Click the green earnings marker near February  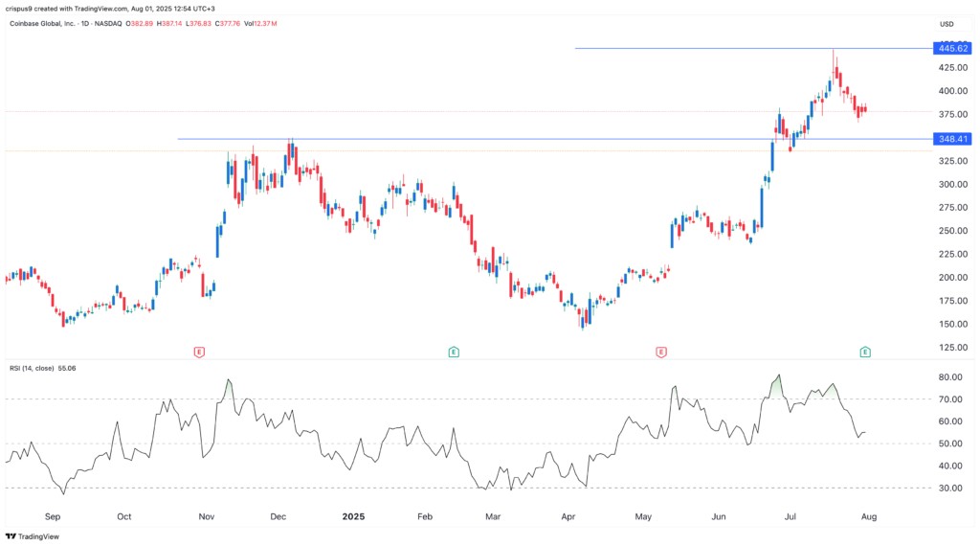pyautogui.click(x=454, y=353)
